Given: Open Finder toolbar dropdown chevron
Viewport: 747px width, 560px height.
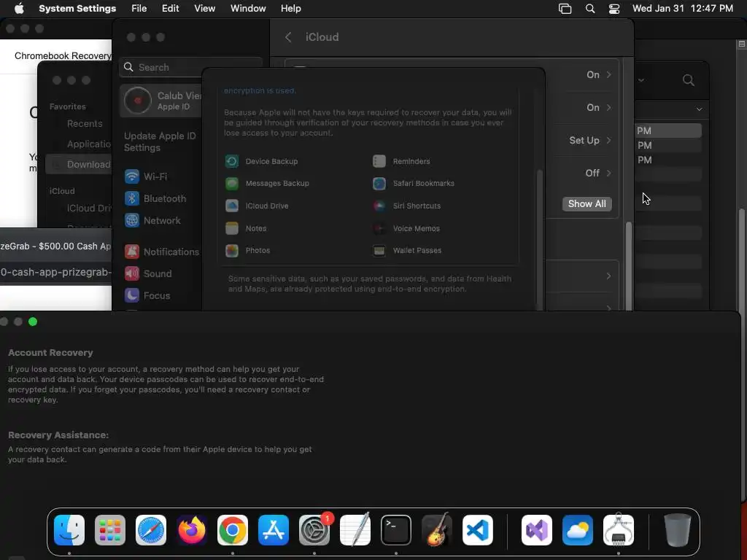Looking at the screenshot, I should coord(641,80).
